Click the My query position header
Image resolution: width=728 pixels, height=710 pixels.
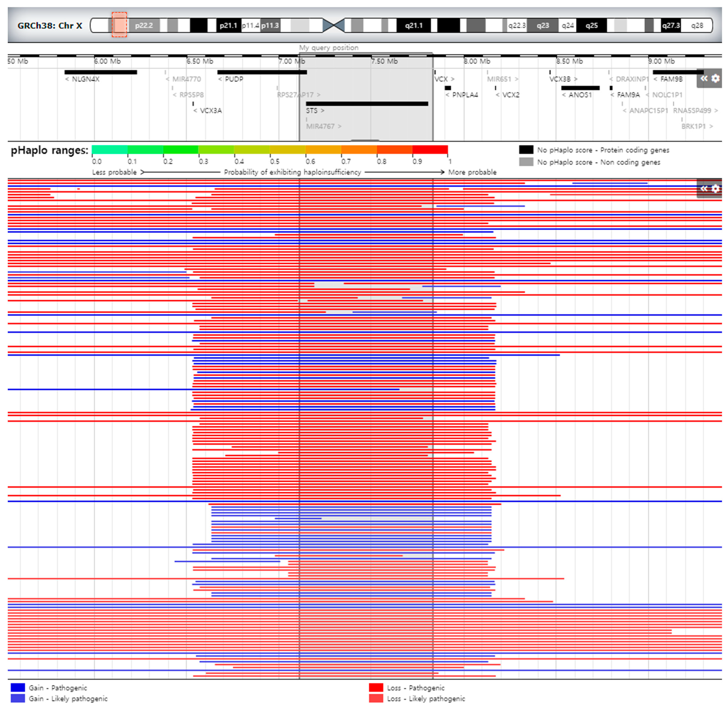328,48
